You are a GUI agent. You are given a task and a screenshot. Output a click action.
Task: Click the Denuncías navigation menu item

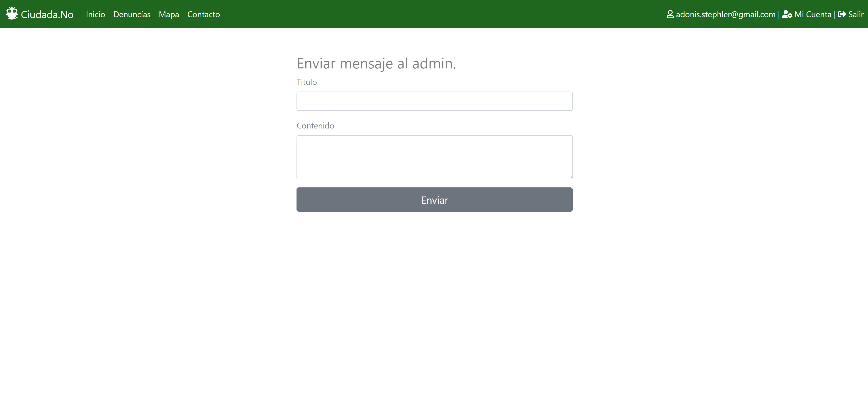tap(132, 14)
